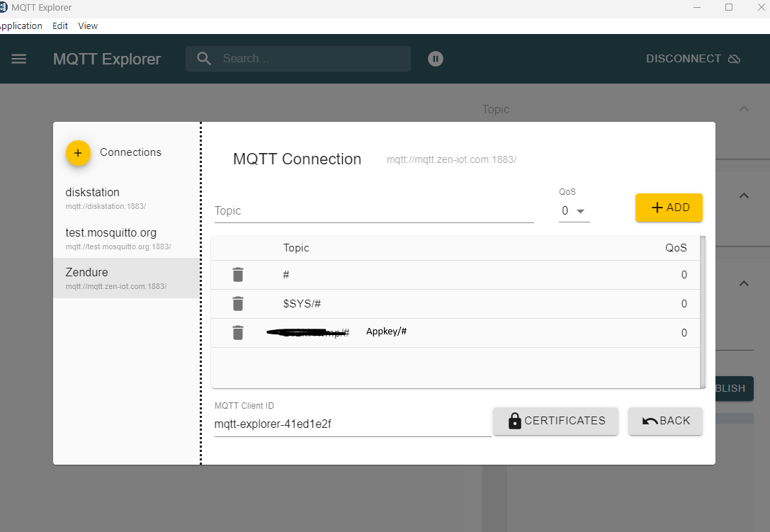Screen dimensions: 770x532
Task: Click the yellow plus to add connection
Action: (x=78, y=153)
